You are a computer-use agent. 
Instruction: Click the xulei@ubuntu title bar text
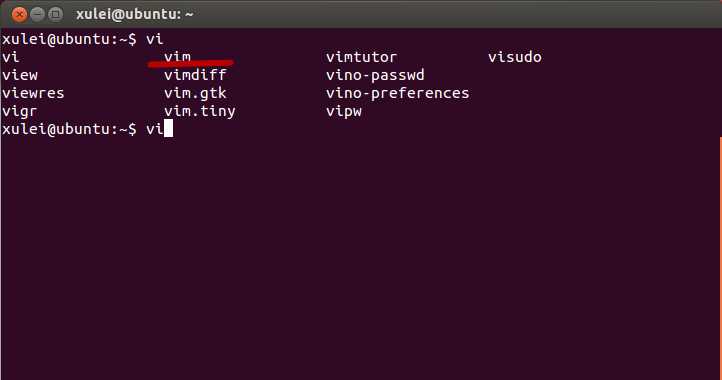134,14
